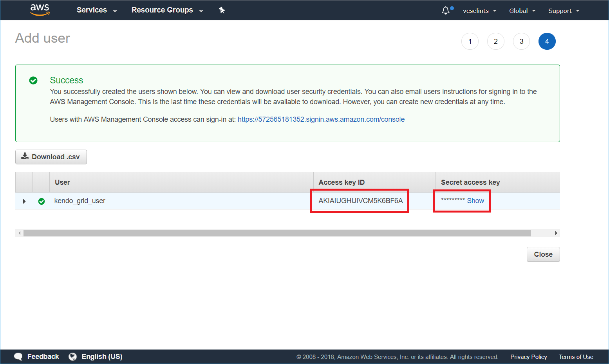This screenshot has height=364, width=609.
Task: Click the Download .csv button
Action: (x=51, y=157)
